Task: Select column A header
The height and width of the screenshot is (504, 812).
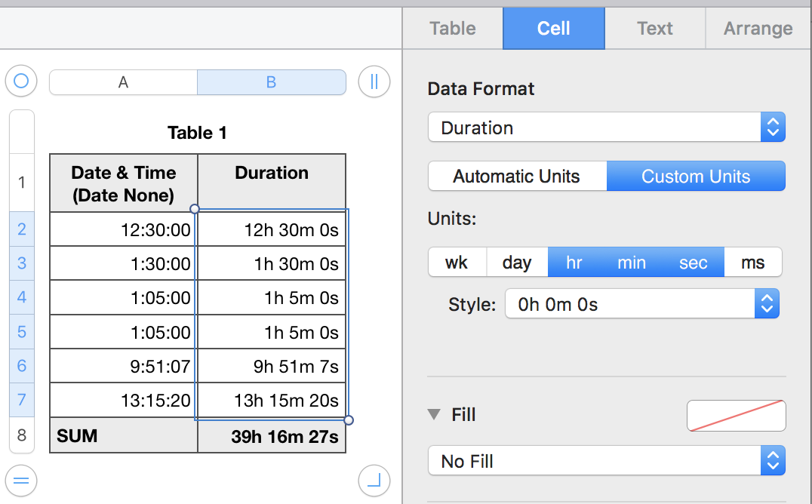Action: click(x=123, y=82)
